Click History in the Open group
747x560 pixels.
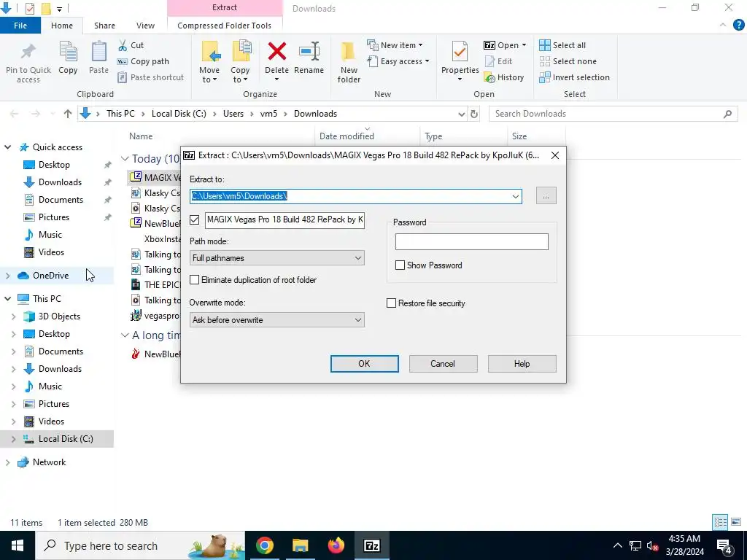[x=504, y=77]
